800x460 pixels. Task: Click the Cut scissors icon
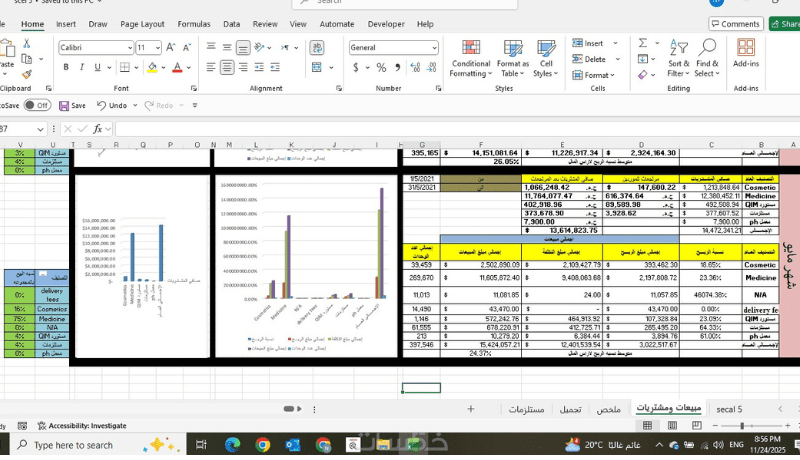tap(27, 44)
